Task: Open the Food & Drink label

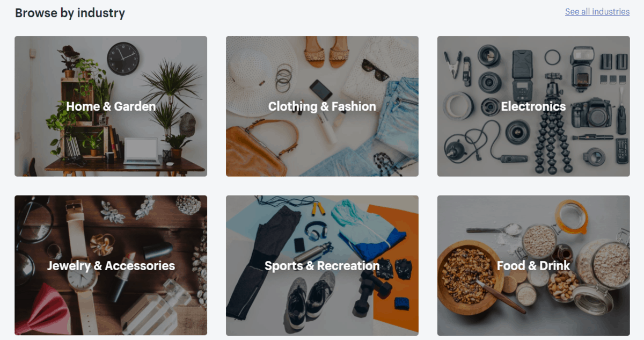Action: pyautogui.click(x=533, y=265)
